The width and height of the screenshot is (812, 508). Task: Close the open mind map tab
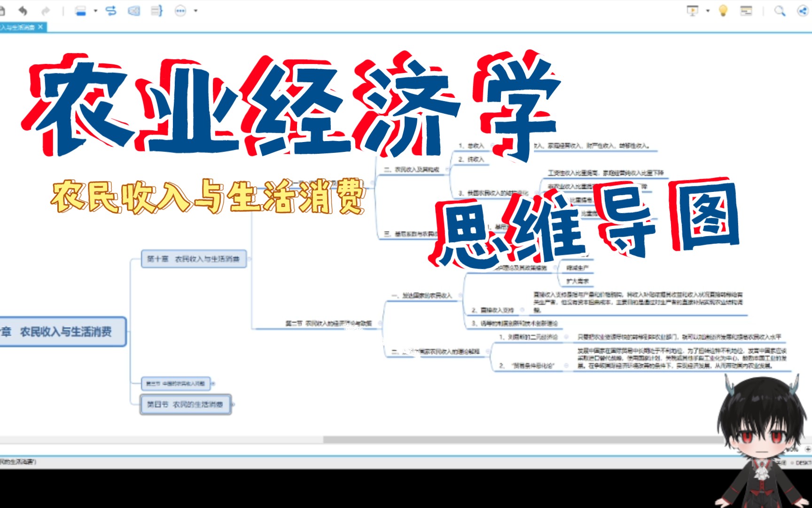(x=40, y=27)
